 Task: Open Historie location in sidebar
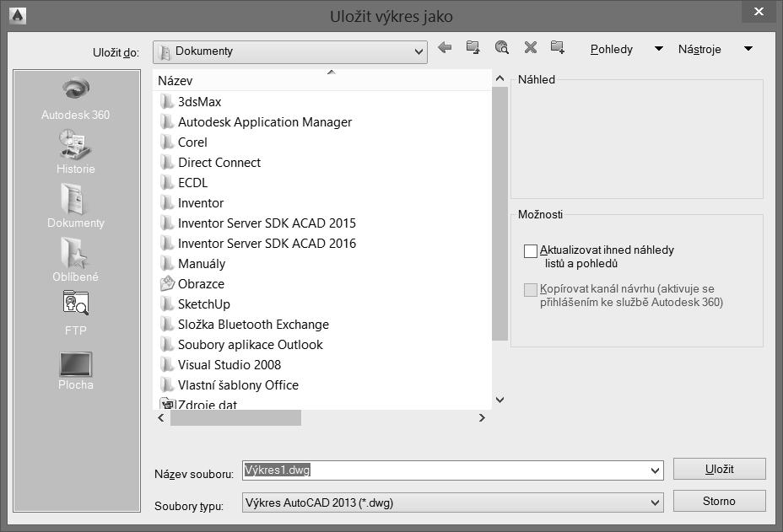(x=75, y=153)
